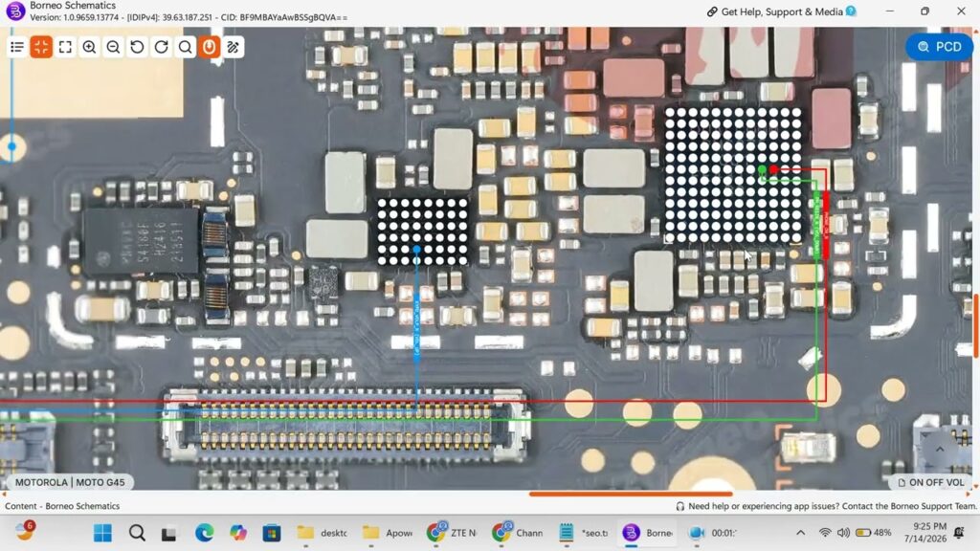This screenshot has width=980, height=551.
Task: Rotate the board counterclockwise
Action: click(x=137, y=47)
